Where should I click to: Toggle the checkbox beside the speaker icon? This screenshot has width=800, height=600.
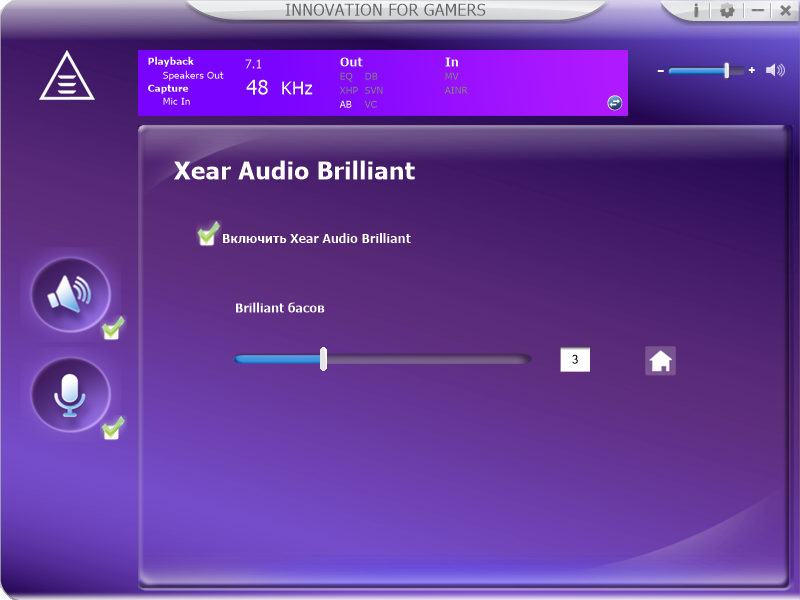tap(113, 328)
